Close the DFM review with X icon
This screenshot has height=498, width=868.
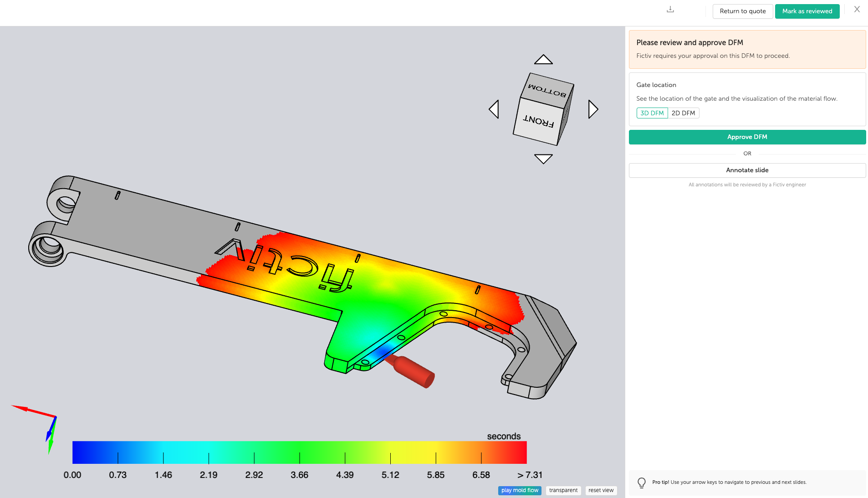[857, 10]
